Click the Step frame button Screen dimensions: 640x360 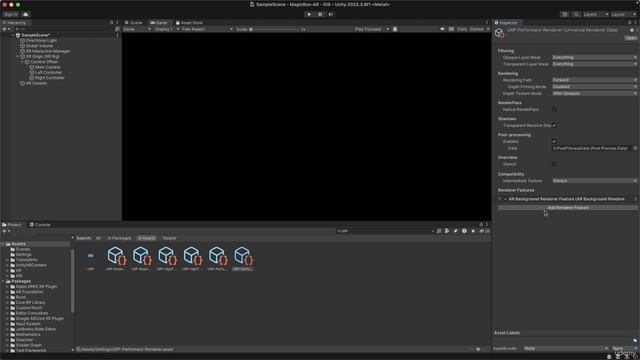(331, 14)
